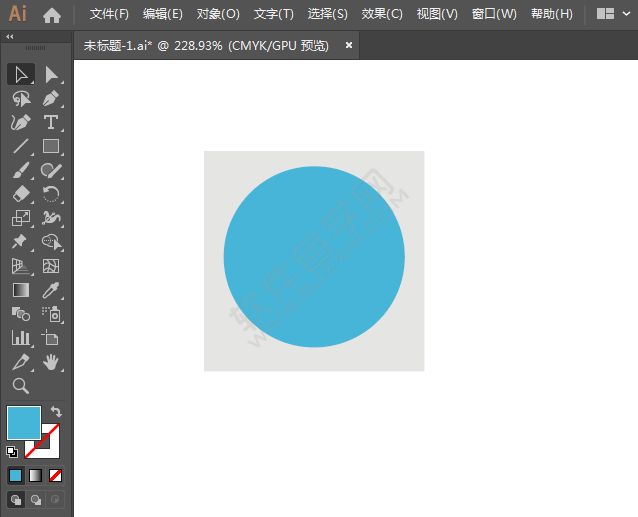The image size is (638, 517).
Task: Open the 文件(F) menu
Action: [x=109, y=14]
